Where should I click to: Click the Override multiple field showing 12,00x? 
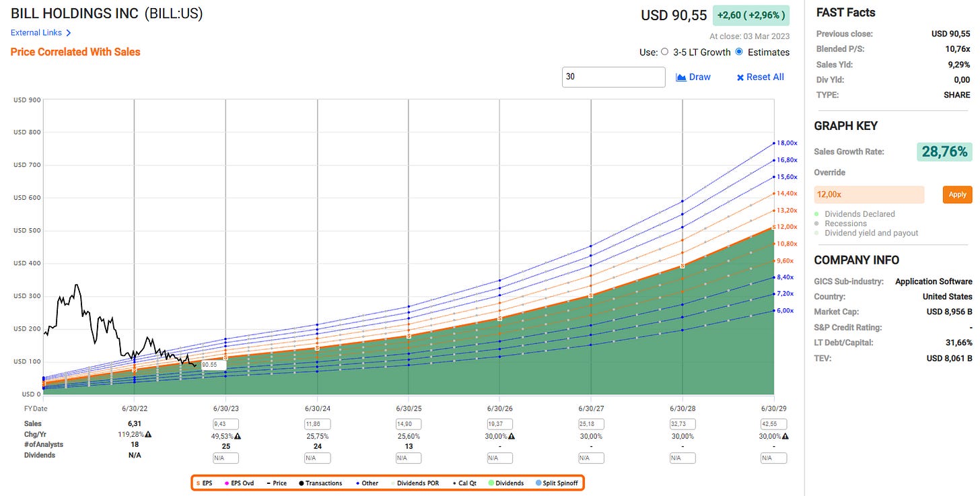[869, 194]
